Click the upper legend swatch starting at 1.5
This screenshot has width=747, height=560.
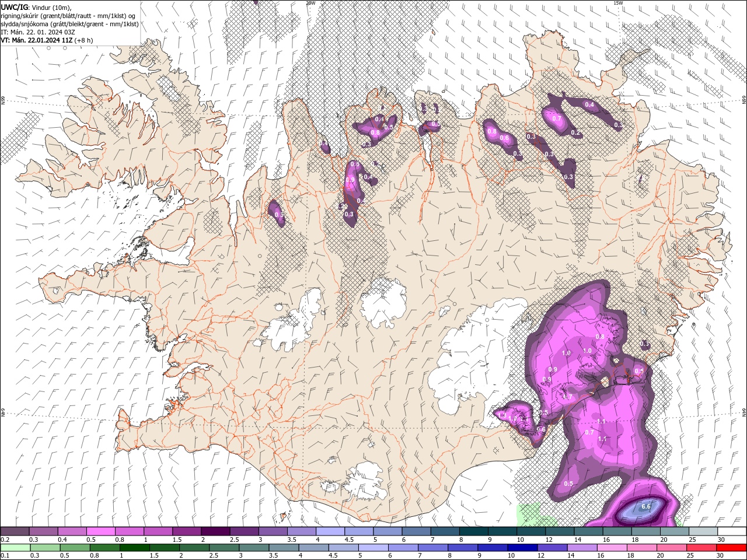pos(186,531)
